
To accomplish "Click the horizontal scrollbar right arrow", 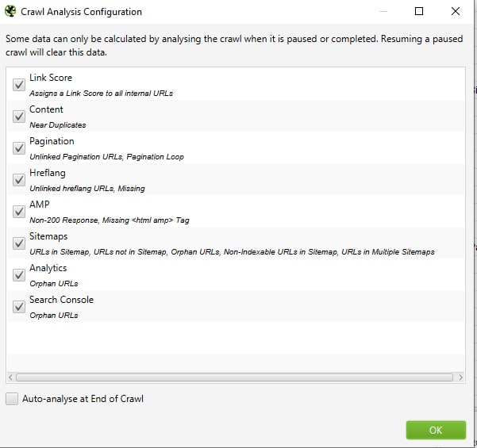I will [460, 377].
